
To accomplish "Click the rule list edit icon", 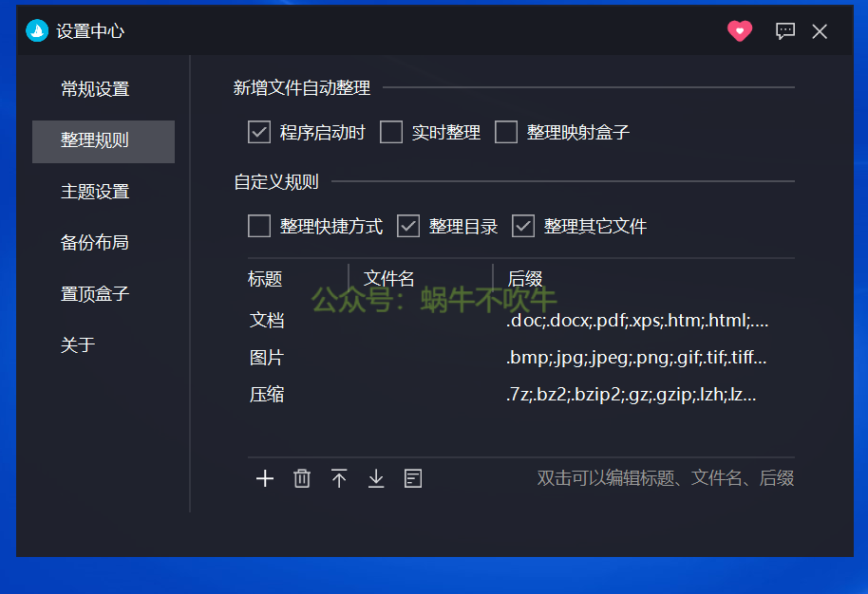I will (413, 479).
